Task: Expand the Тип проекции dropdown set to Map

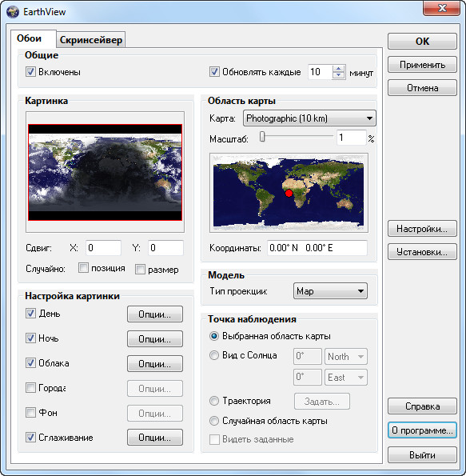Action: pos(330,291)
